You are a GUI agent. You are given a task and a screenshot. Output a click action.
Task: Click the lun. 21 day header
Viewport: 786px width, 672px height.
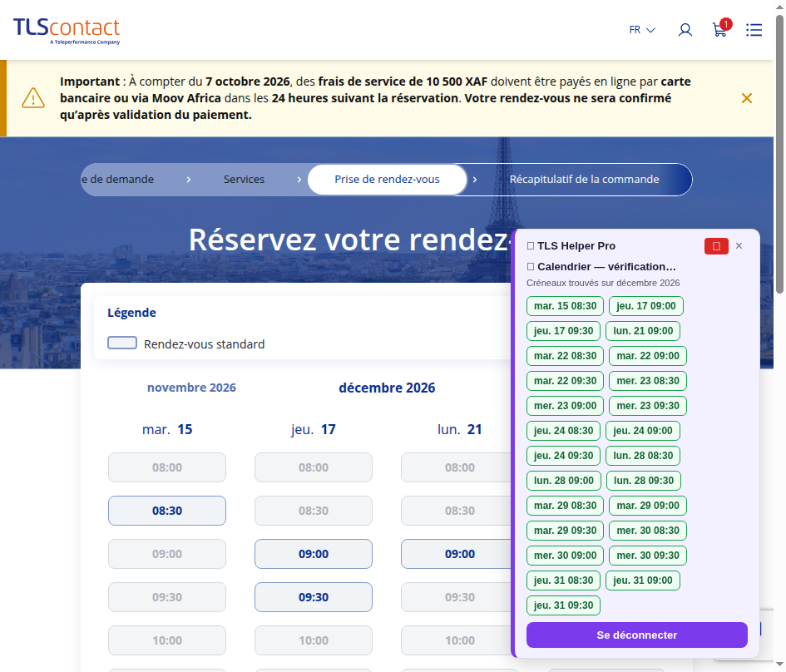coord(459,429)
